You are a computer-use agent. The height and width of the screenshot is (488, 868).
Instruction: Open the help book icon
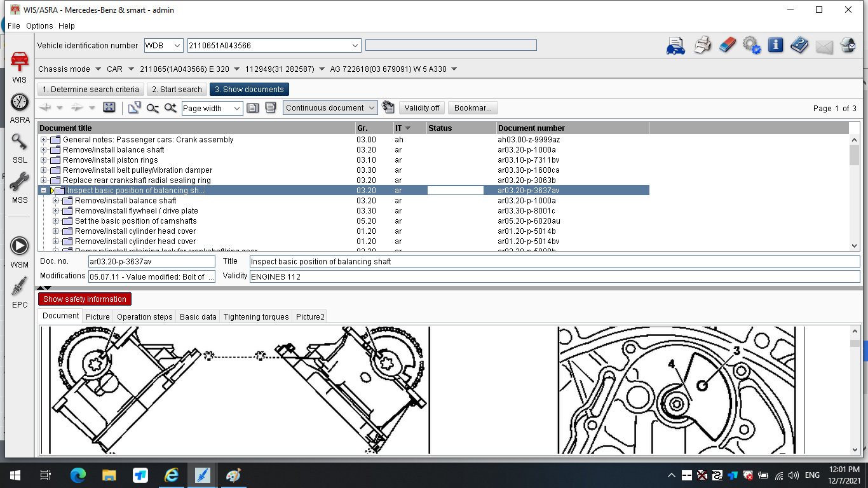click(x=799, y=45)
